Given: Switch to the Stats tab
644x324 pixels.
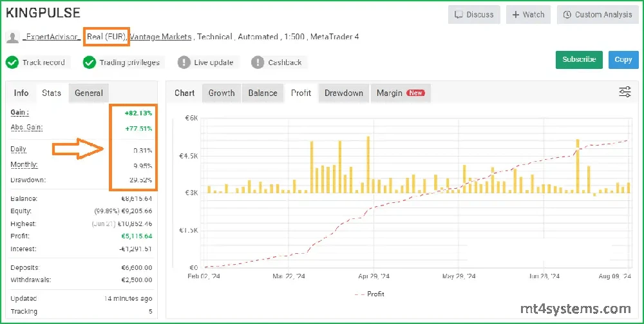Looking at the screenshot, I should click(x=52, y=93).
